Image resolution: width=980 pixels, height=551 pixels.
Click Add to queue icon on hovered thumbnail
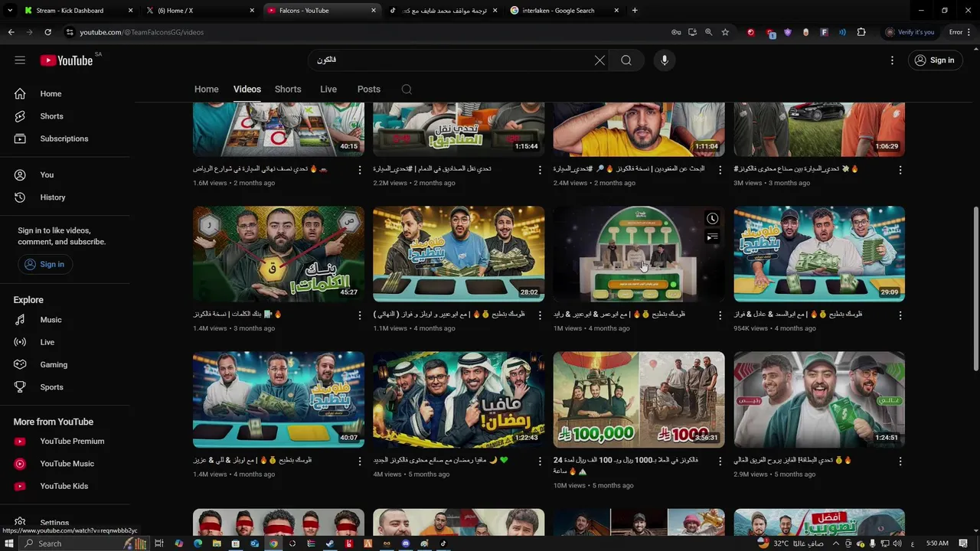712,237
